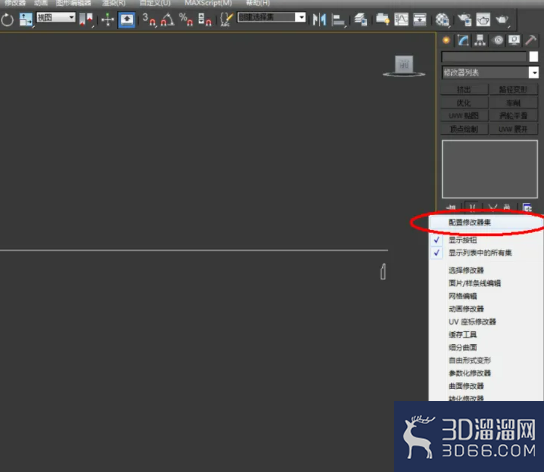Screen dimensions: 544x472
Task: Switch to the Modify panel tab
Action: click(463, 41)
